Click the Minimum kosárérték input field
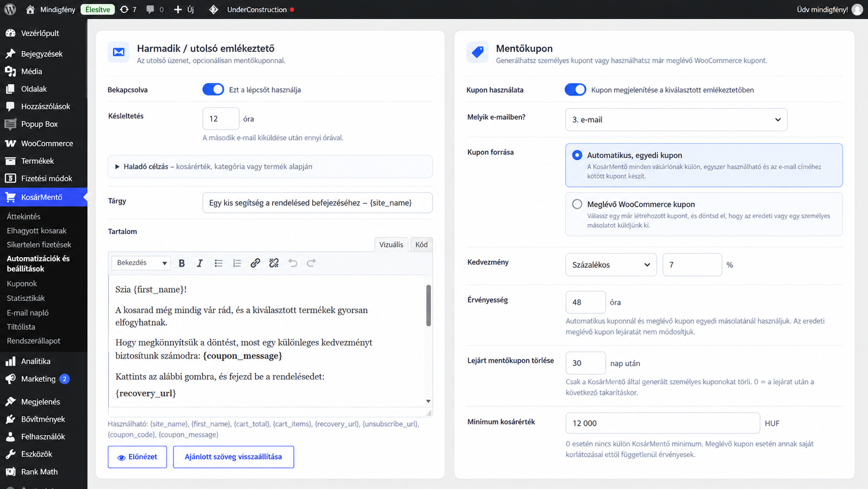868x489 pixels. coord(662,423)
